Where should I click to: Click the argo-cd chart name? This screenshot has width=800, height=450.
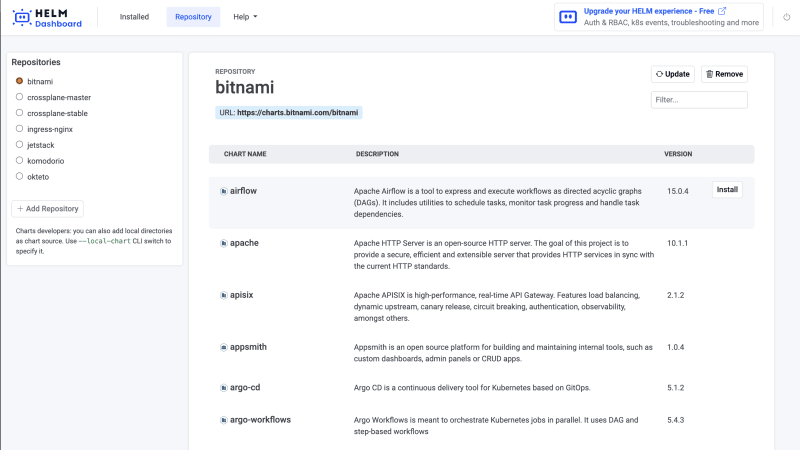[x=245, y=387]
